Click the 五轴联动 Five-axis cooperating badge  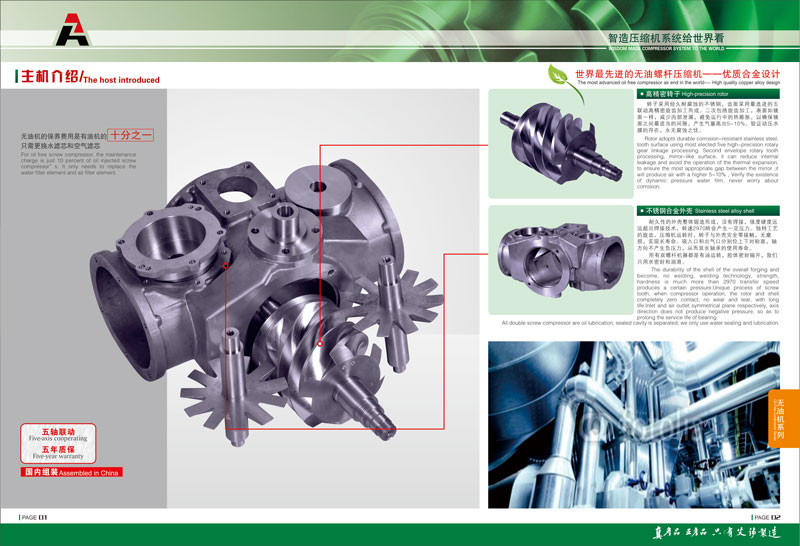click(x=51, y=434)
